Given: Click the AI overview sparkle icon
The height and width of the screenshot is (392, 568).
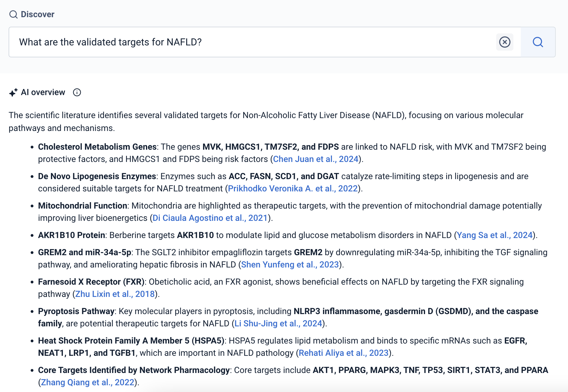Looking at the screenshot, I should point(13,92).
